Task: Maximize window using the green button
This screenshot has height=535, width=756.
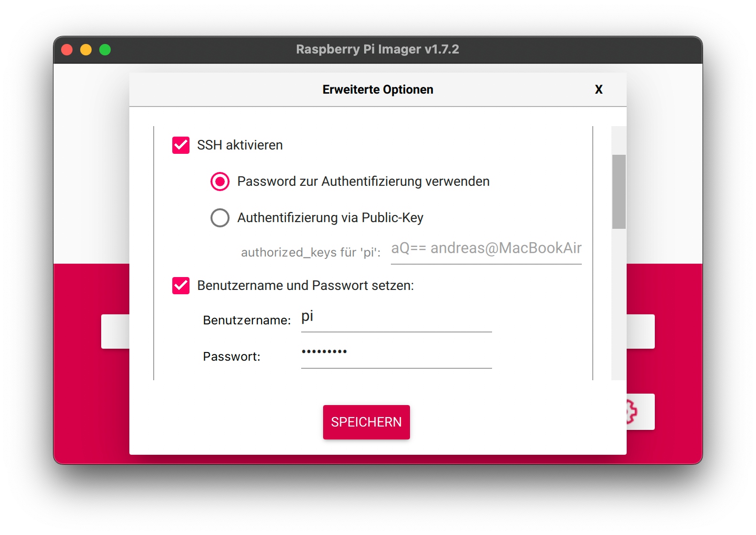Action: (x=105, y=50)
